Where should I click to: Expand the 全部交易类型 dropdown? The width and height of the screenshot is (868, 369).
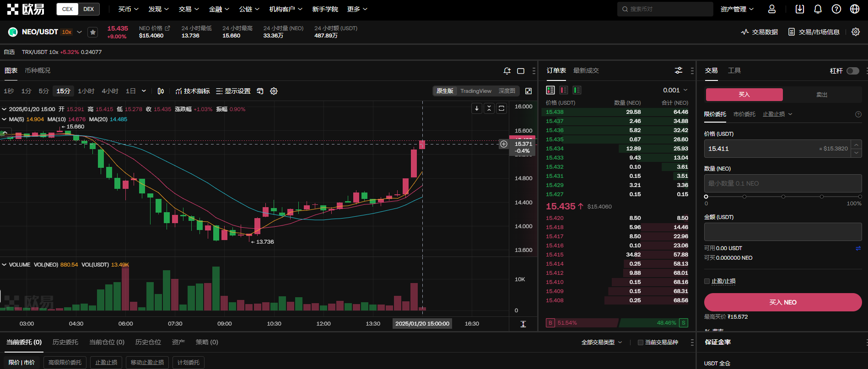click(x=602, y=342)
